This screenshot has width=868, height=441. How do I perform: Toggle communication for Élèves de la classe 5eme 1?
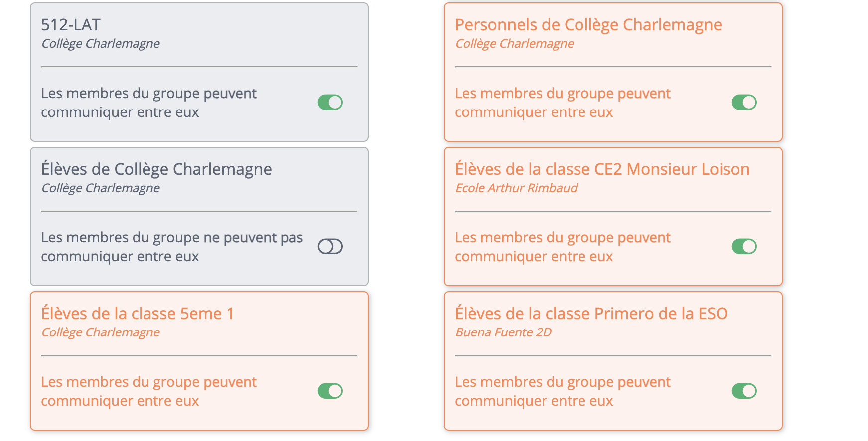pyautogui.click(x=330, y=391)
